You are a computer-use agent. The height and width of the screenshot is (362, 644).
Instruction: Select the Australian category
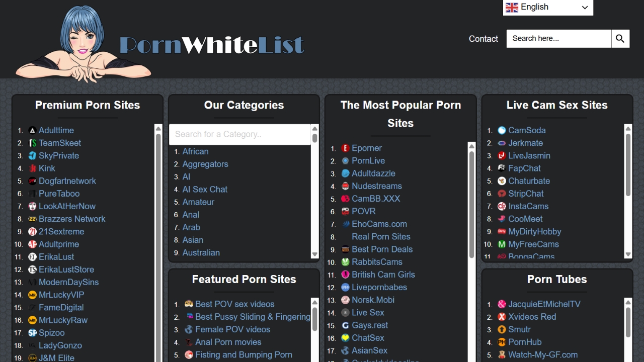[201, 252]
